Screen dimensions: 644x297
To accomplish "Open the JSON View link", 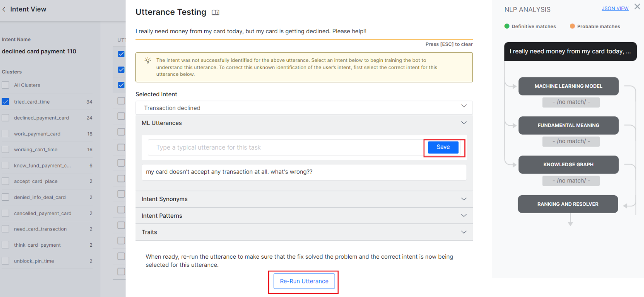I will [615, 9].
